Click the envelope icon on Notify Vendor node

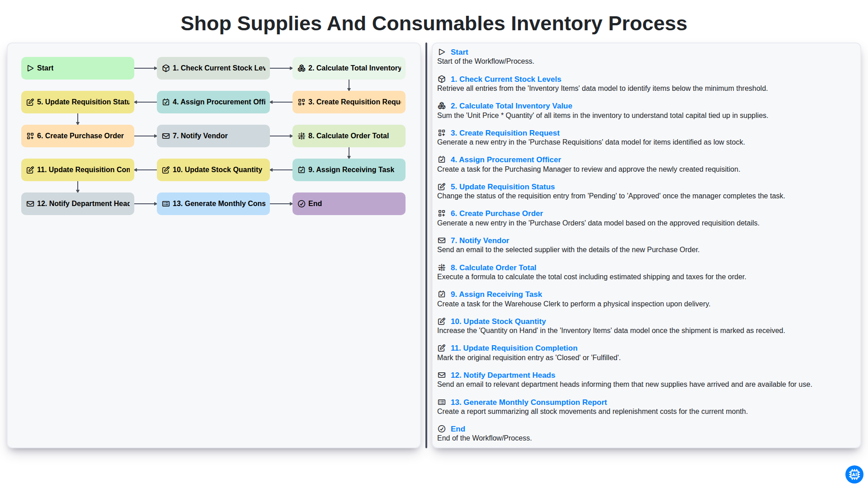[166, 136]
